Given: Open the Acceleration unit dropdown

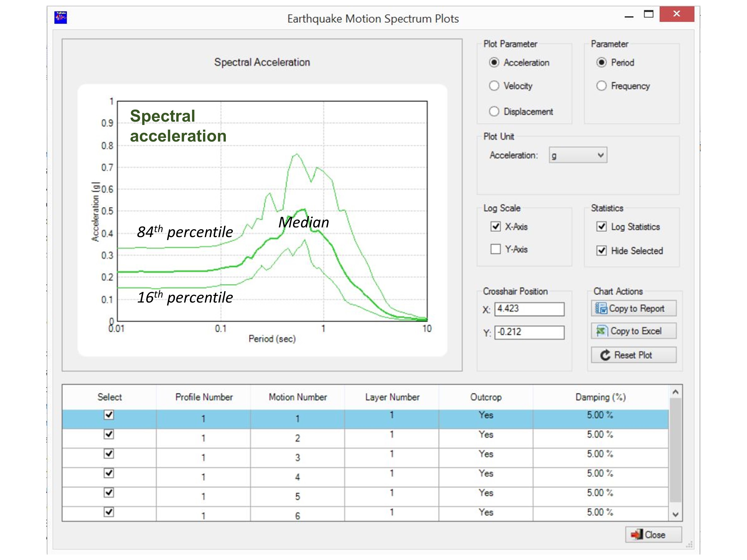Looking at the screenshot, I should tap(578, 155).
